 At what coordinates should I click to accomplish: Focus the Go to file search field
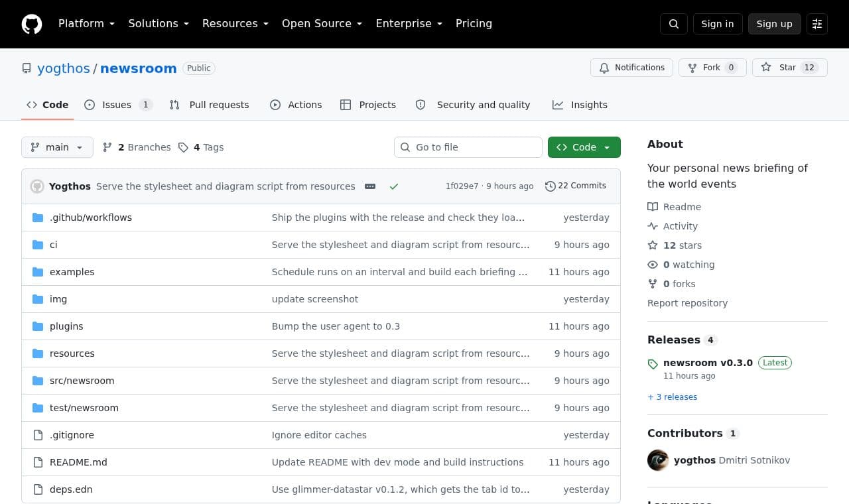click(468, 147)
